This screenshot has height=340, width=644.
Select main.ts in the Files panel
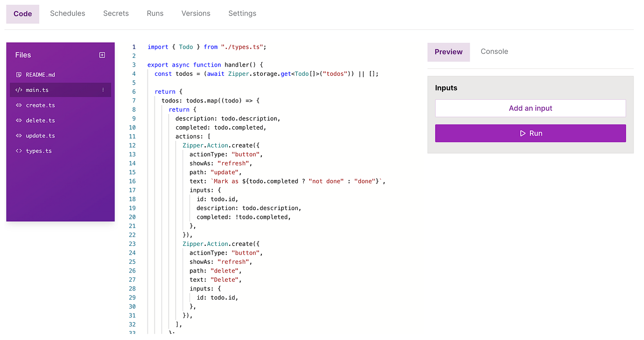click(x=61, y=90)
